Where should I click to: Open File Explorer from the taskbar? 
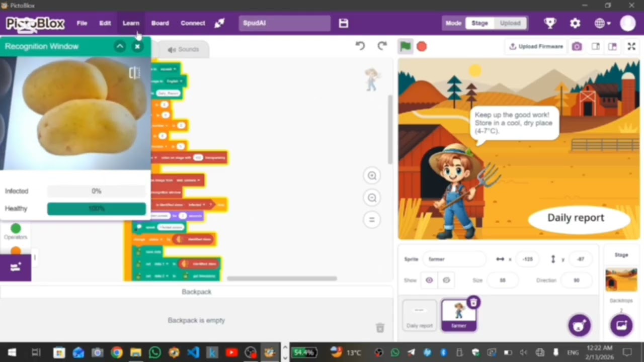(x=136, y=352)
